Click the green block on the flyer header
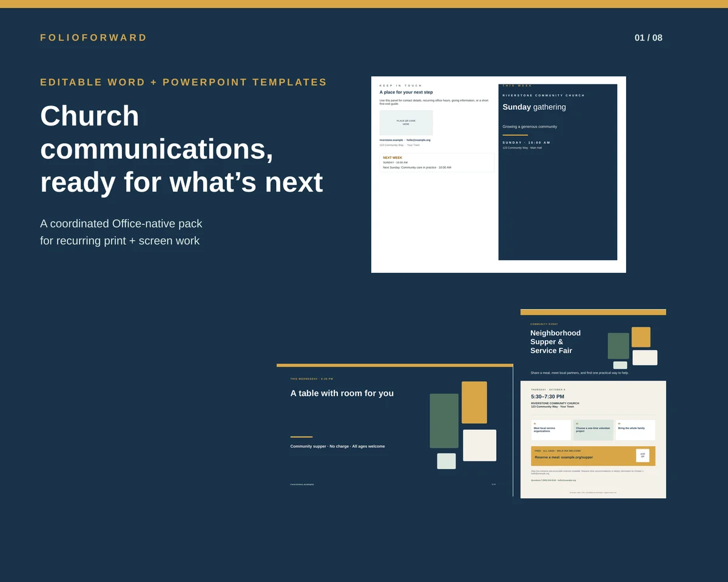Screen dimensions: 728x582 619,346
